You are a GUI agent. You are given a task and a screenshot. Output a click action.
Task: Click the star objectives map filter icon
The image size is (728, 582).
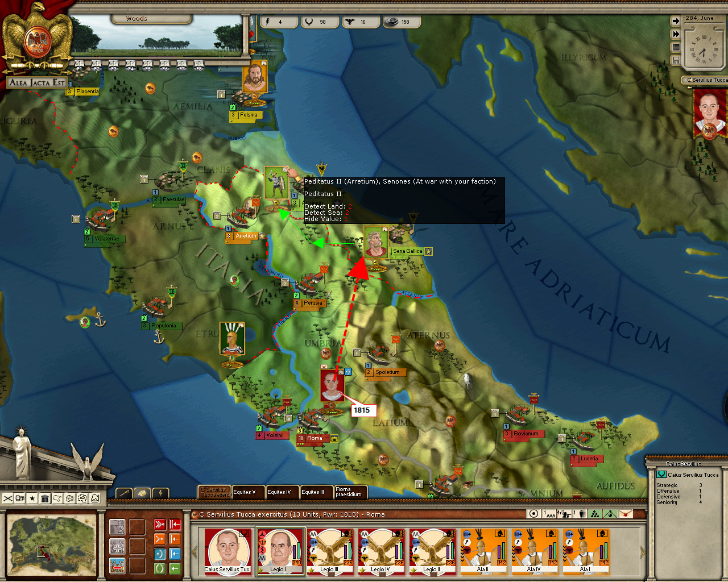[x=32, y=498]
